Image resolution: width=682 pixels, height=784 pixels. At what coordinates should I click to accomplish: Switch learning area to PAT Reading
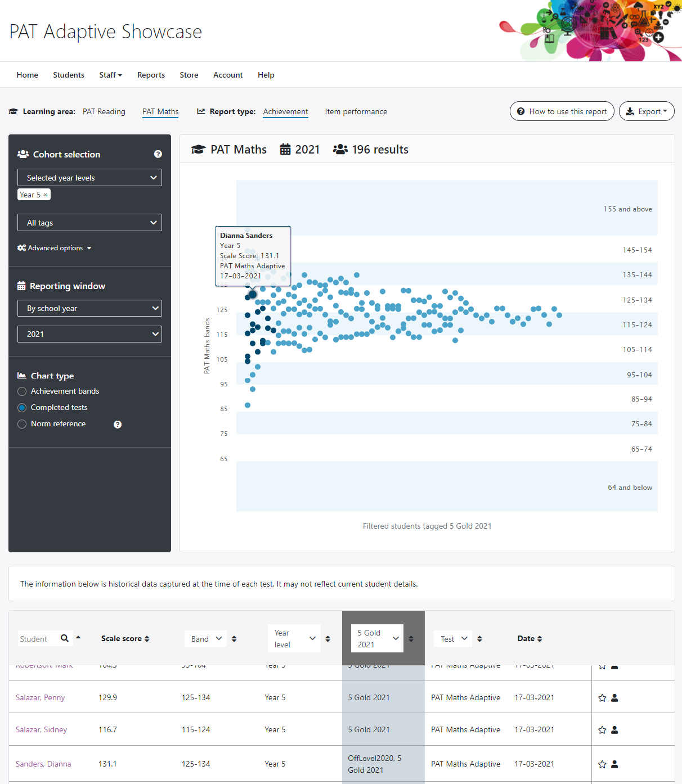[x=104, y=111]
